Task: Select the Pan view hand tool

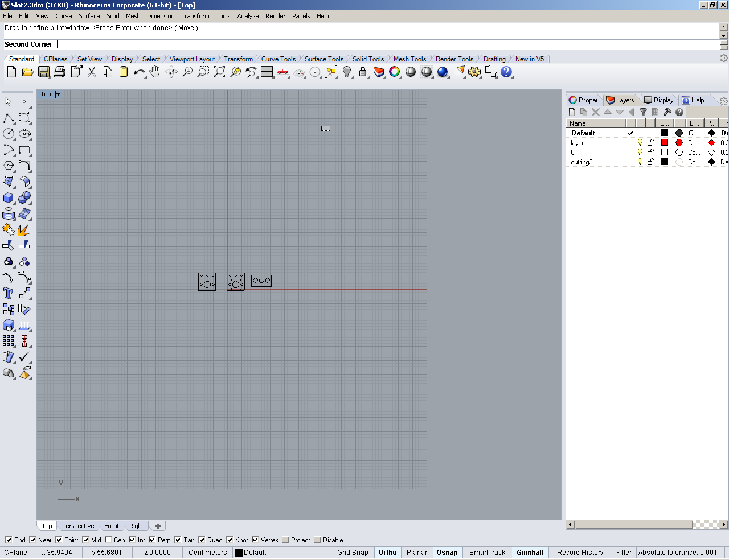Action: coord(155,72)
